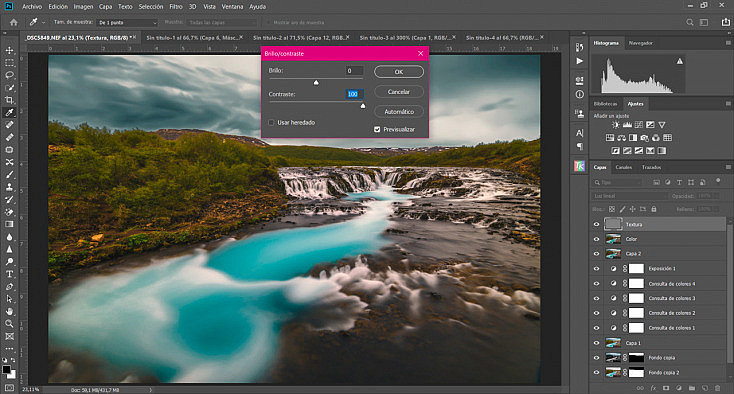Add a Vibrance adjustment from the Ajustes panel
The image size is (734, 394).
tap(661, 125)
